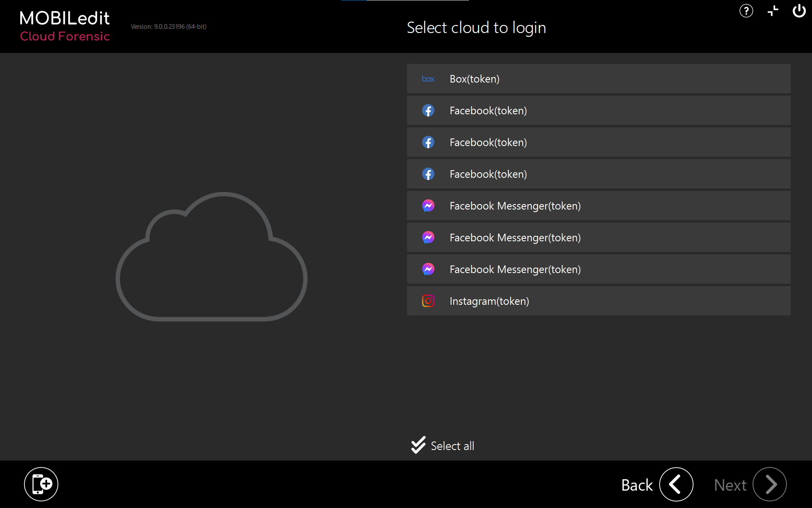The height and width of the screenshot is (508, 812).
Task: Click the Box cloud service icon
Action: 428,79
